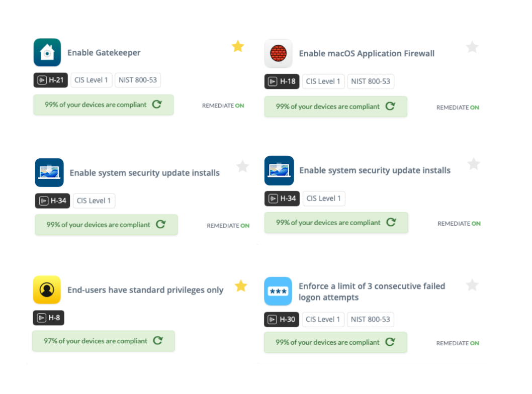Open End-users have standard privileges only rule
532x394 pixels.
145,290
